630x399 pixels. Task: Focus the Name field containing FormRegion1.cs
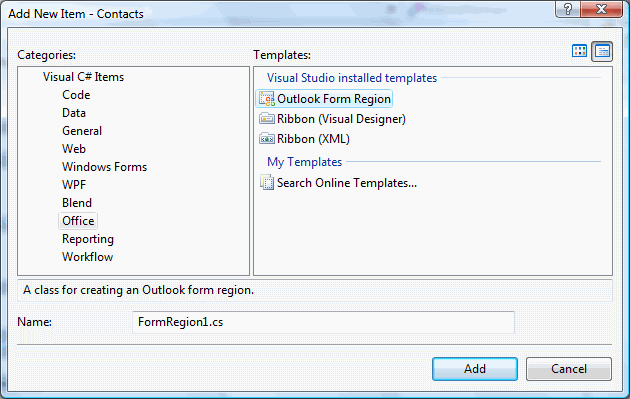point(323,322)
